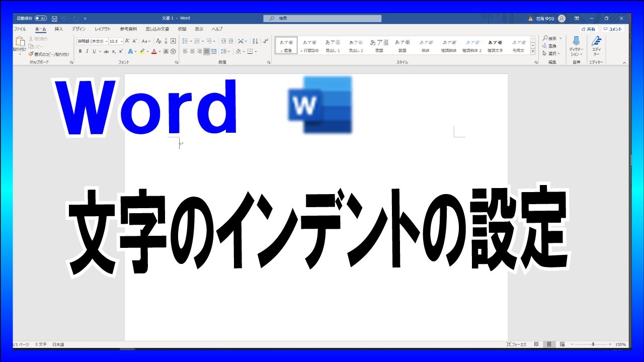Apply subscript formatting

tap(114, 51)
